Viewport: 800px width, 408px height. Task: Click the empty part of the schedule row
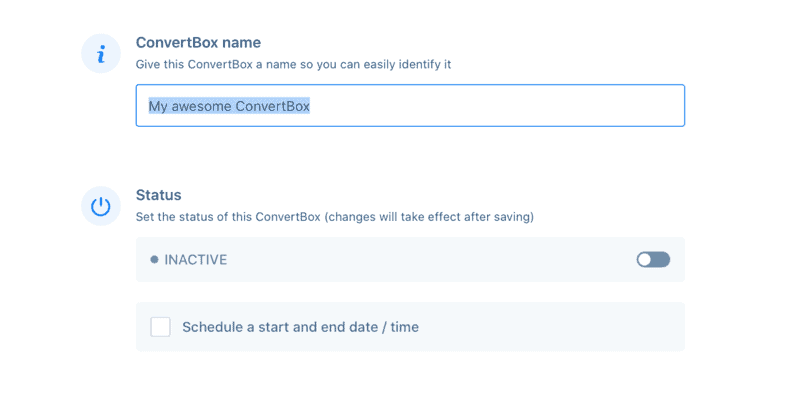pyautogui.click(x=551, y=327)
